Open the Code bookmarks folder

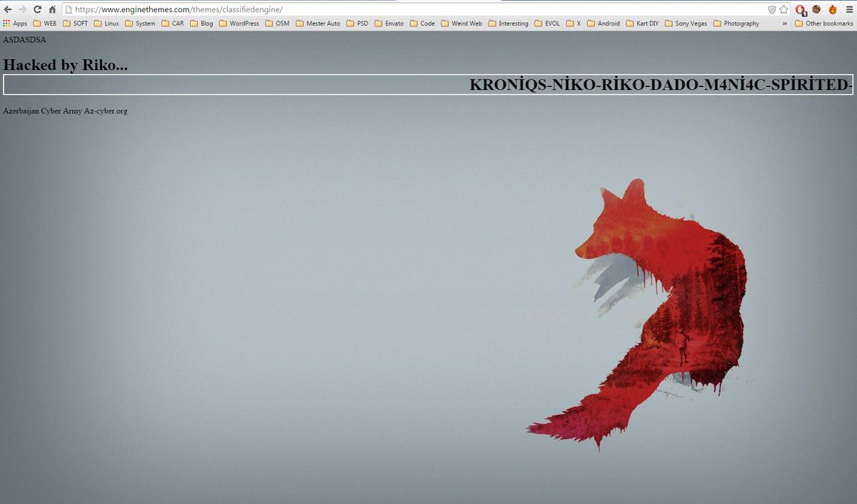[422, 24]
